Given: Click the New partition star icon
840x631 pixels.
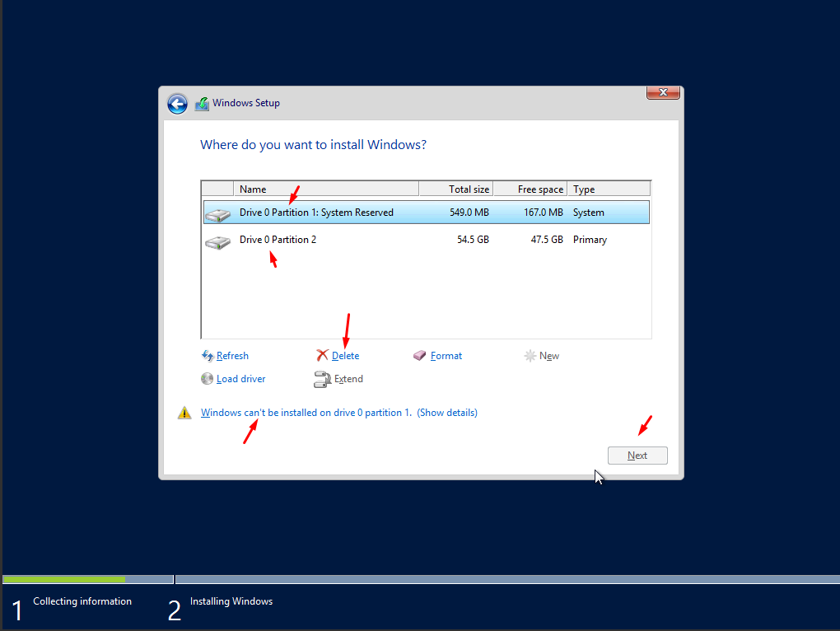Looking at the screenshot, I should pos(530,356).
